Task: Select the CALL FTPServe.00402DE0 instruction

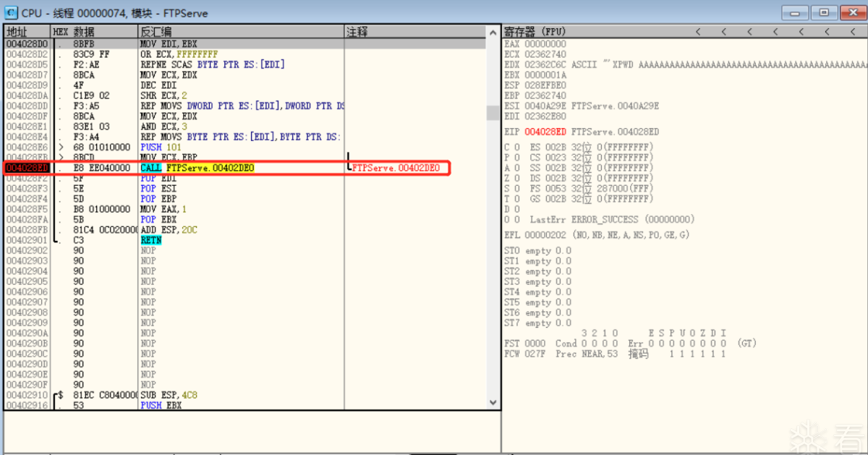Action: tap(197, 168)
